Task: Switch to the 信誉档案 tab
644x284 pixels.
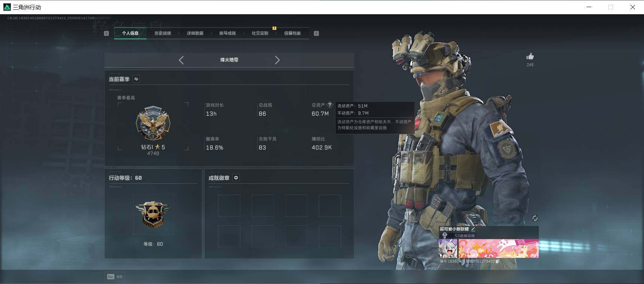Action: [292, 33]
